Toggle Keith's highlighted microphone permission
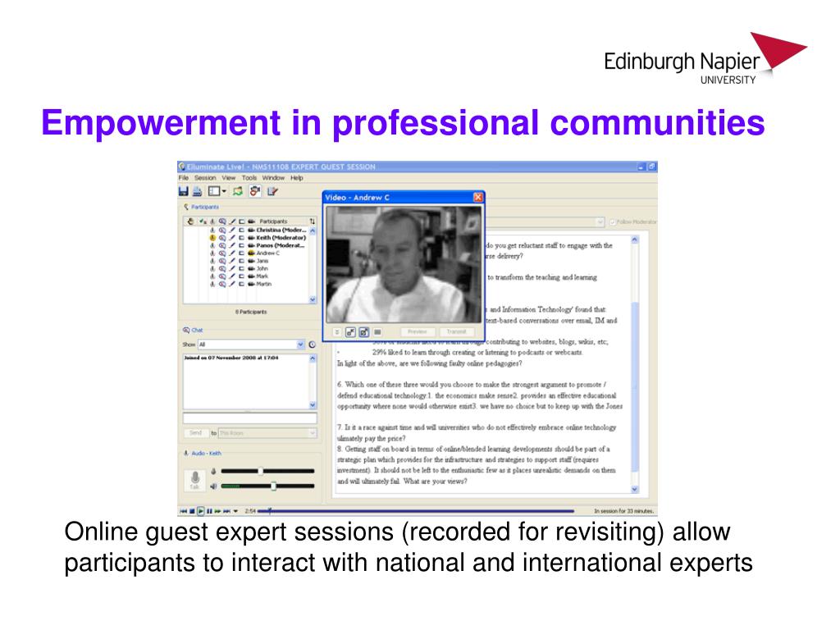The height and width of the screenshot is (630, 840). click(212, 238)
